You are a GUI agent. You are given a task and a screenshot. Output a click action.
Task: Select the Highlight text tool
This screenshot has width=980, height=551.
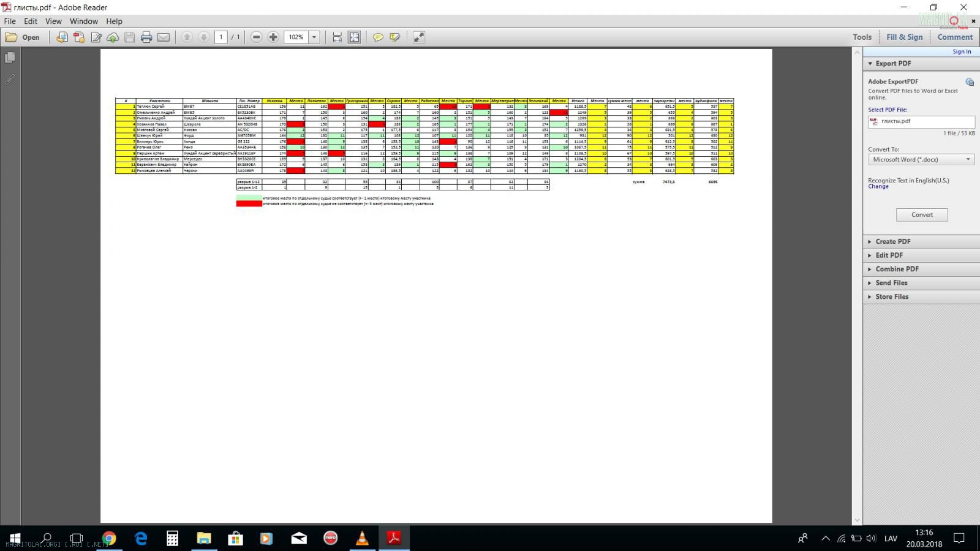click(395, 37)
